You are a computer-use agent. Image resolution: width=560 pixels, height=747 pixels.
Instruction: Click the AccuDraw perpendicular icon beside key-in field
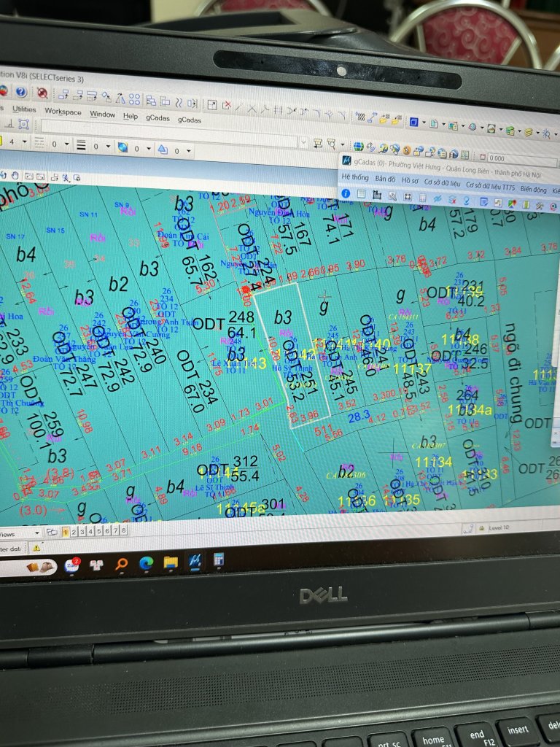[x=9, y=123]
